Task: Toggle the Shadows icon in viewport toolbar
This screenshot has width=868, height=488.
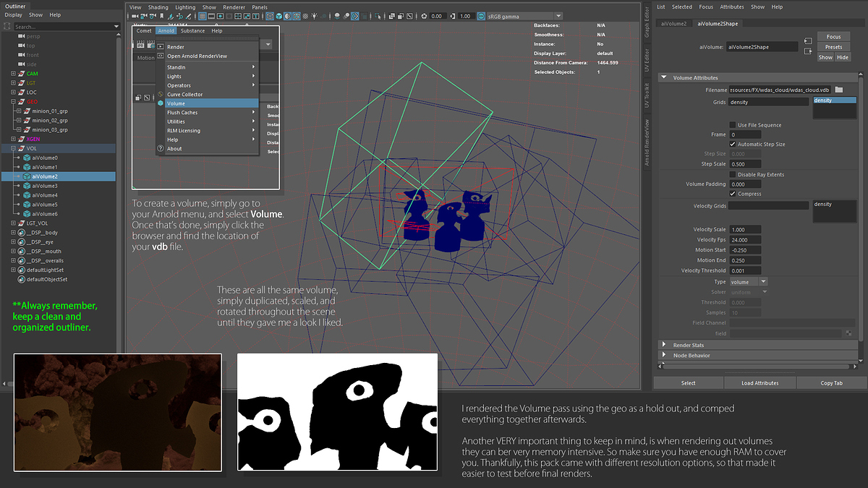Action: point(324,16)
